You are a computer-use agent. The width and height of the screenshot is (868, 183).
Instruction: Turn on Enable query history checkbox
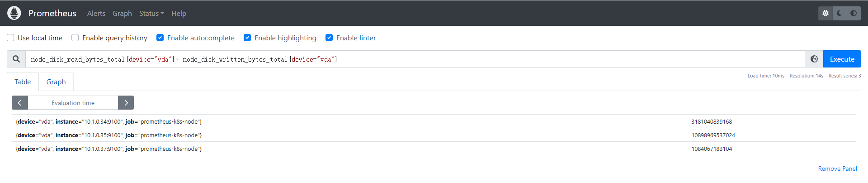click(x=75, y=38)
